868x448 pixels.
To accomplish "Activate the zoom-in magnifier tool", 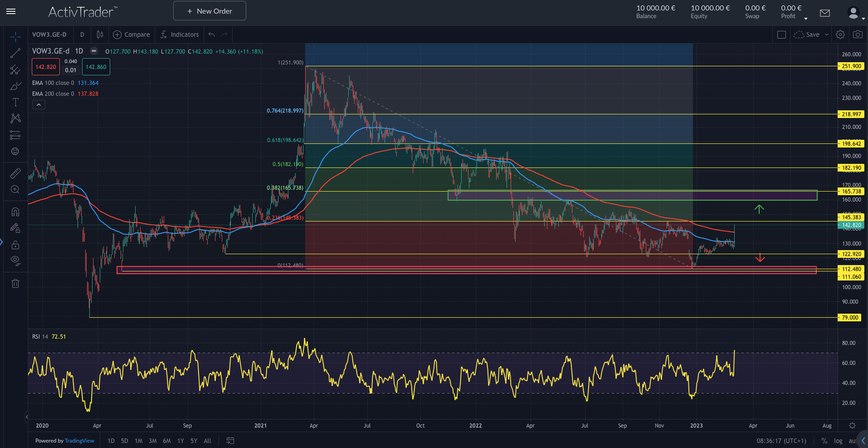I will (x=15, y=190).
